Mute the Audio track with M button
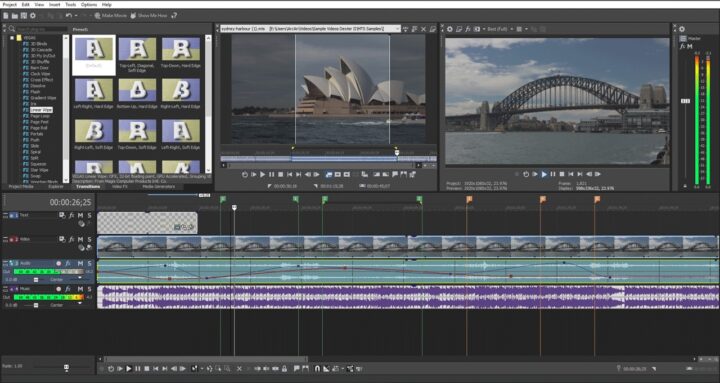This screenshot has height=383, width=720. (80, 264)
